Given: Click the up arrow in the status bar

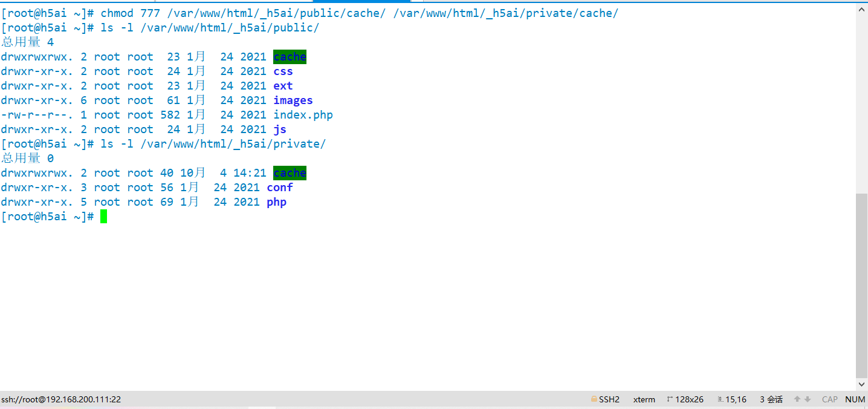Looking at the screenshot, I should [x=797, y=399].
